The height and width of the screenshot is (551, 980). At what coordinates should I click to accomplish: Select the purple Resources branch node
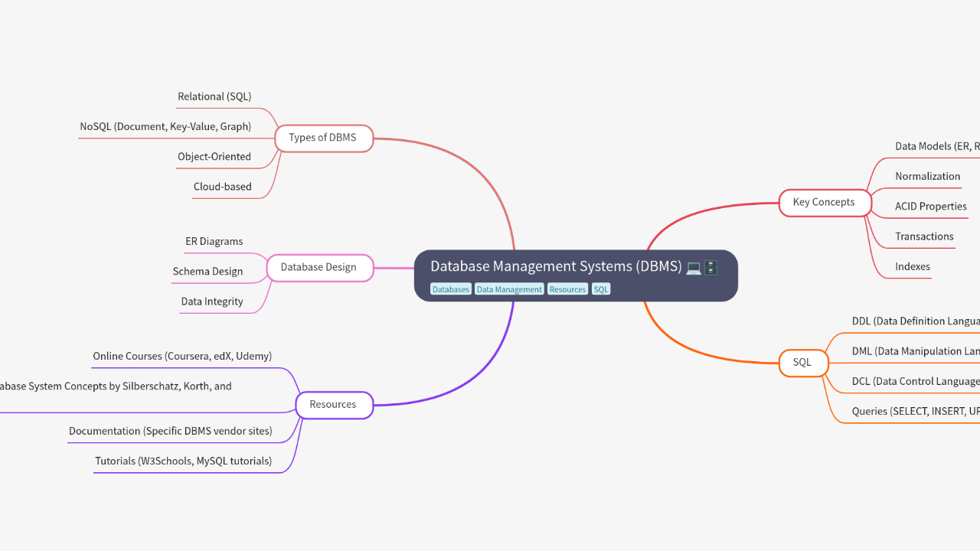coord(333,405)
